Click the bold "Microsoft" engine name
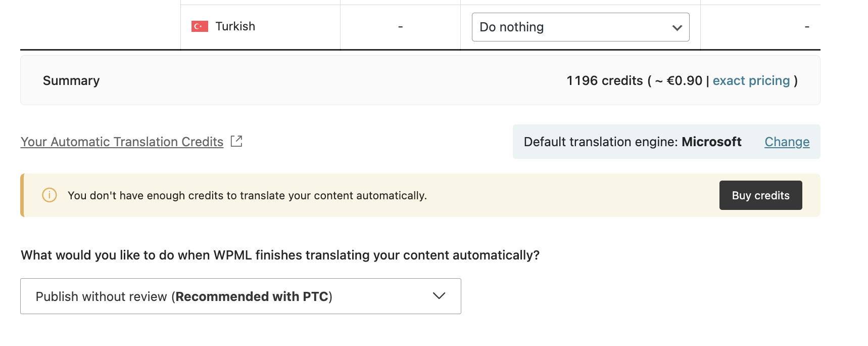This screenshot has width=868, height=346. (x=711, y=142)
